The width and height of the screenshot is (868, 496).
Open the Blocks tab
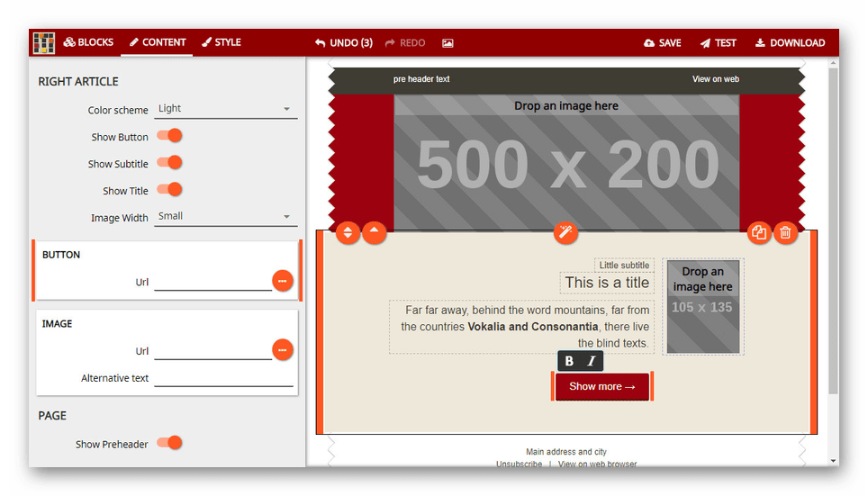click(88, 42)
